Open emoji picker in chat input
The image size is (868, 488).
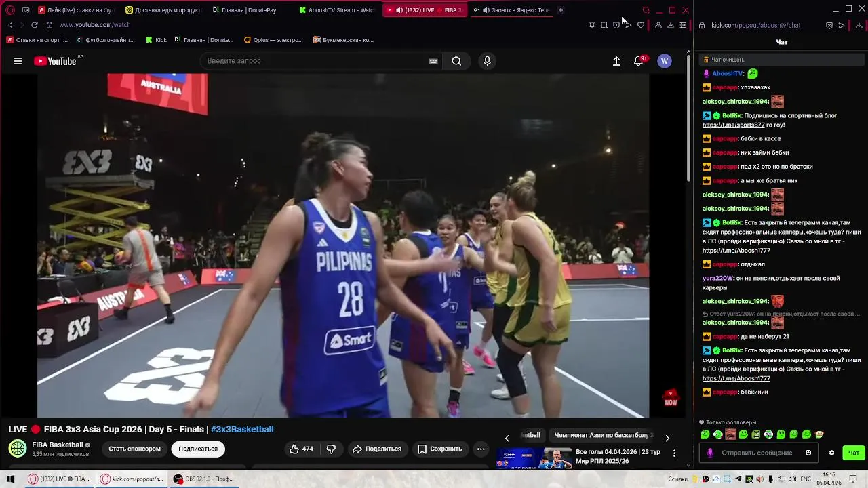[x=808, y=453]
